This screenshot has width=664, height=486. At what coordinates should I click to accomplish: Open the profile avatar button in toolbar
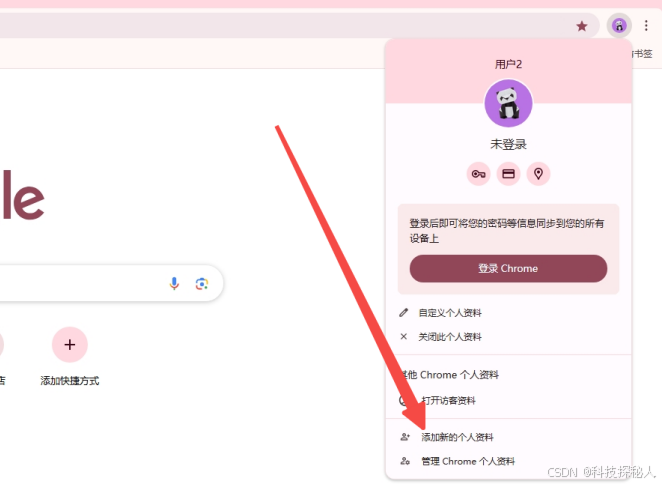point(619,26)
